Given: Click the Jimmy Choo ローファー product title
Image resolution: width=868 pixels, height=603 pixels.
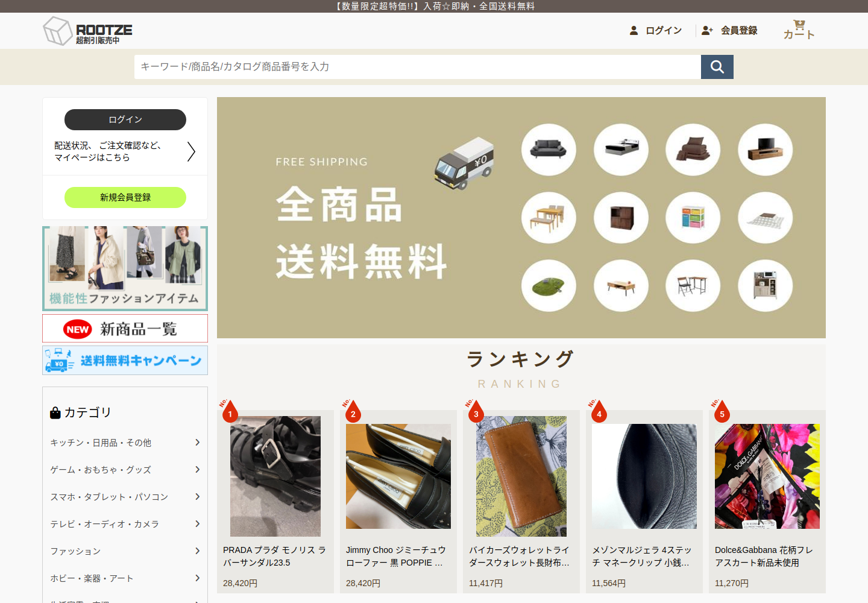Looking at the screenshot, I should tap(396, 557).
